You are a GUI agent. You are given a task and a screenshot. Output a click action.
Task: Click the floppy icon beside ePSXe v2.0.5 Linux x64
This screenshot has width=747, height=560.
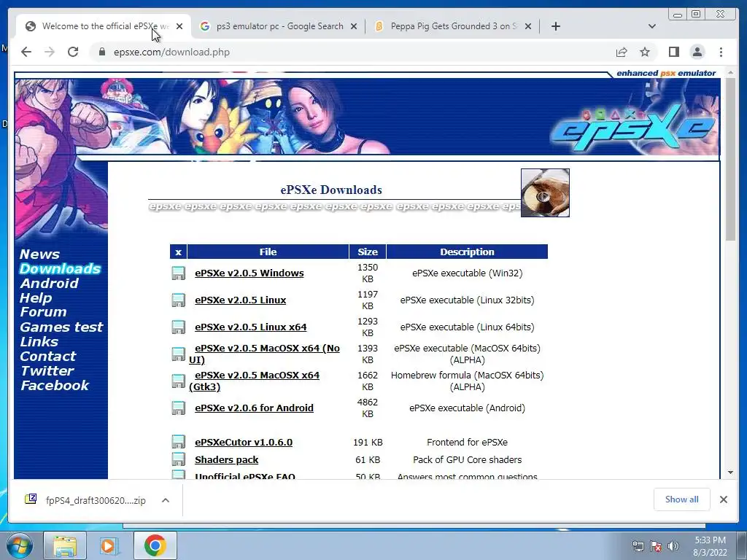[x=178, y=327]
